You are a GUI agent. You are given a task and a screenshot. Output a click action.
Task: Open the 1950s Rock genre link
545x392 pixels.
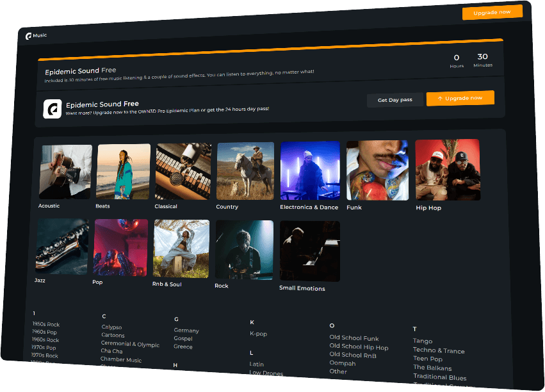coord(46,324)
